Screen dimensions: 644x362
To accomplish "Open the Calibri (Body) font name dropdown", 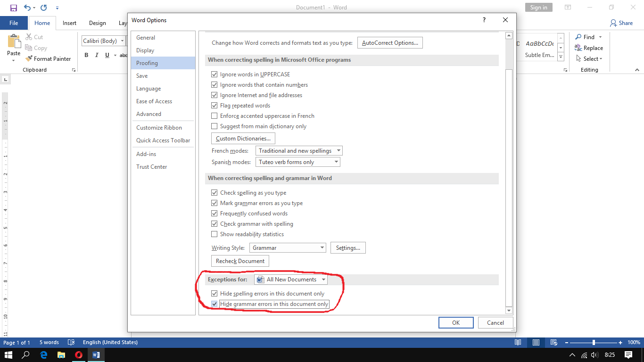I will (122, 41).
